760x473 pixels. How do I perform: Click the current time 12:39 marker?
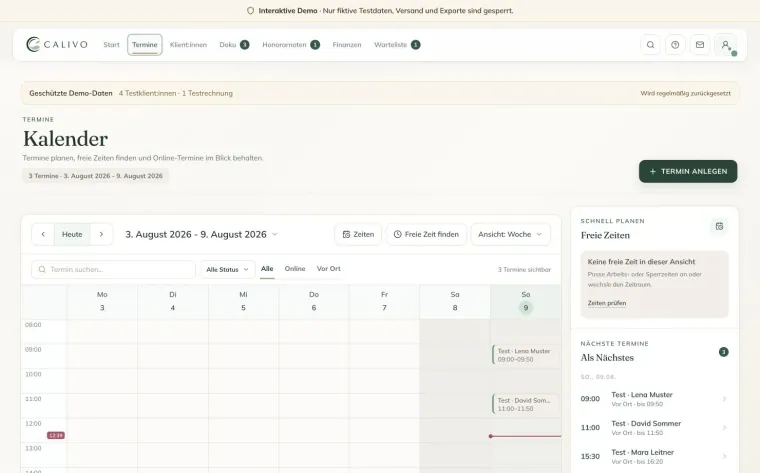56,435
